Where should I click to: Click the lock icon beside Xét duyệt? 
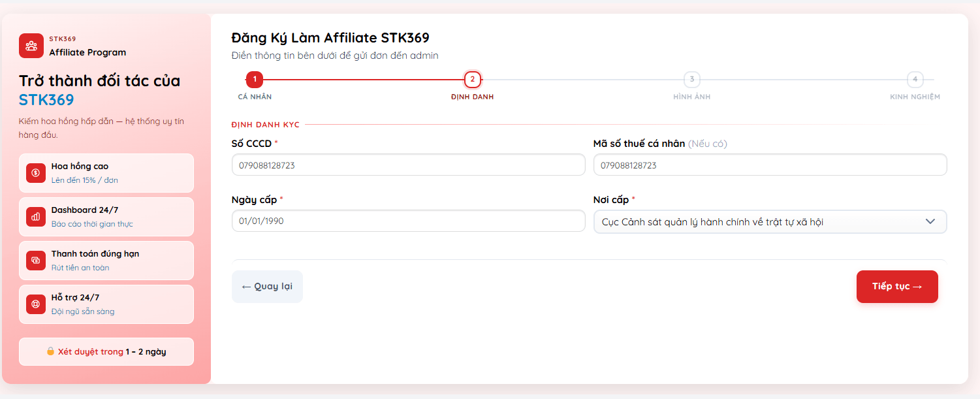[50, 351]
